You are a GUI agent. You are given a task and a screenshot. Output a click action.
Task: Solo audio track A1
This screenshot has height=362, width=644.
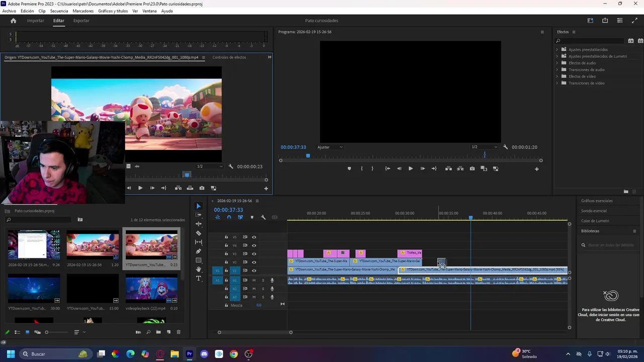coord(263,280)
